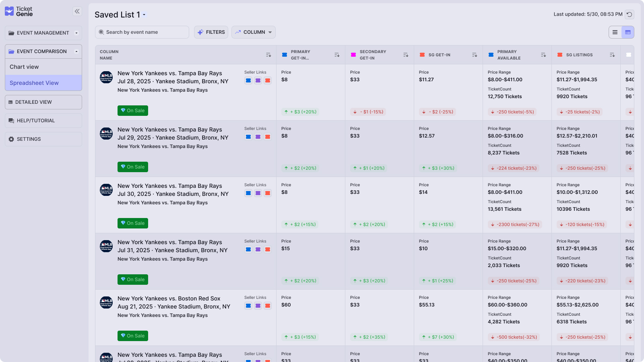The width and height of the screenshot is (644, 362).
Task: Click the On Sale badge on Jul 30 game
Action: click(x=132, y=223)
